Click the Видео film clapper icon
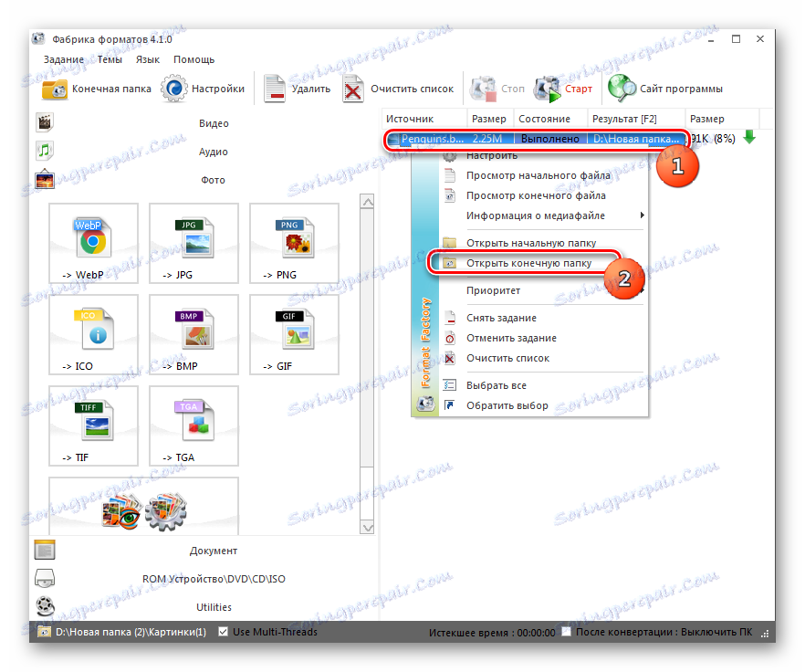805x672 pixels. point(45,122)
